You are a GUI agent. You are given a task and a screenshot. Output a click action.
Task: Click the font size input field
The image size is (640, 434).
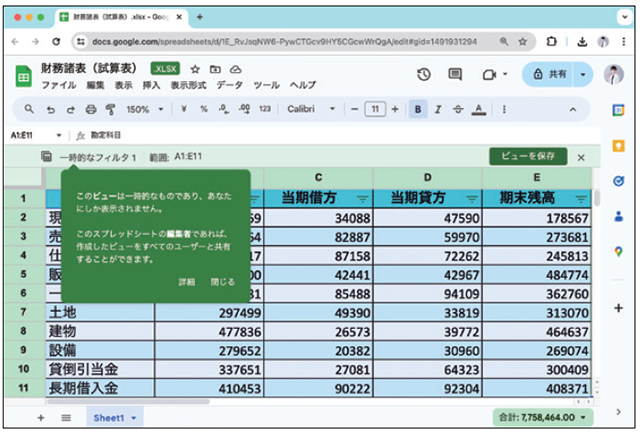(375, 109)
